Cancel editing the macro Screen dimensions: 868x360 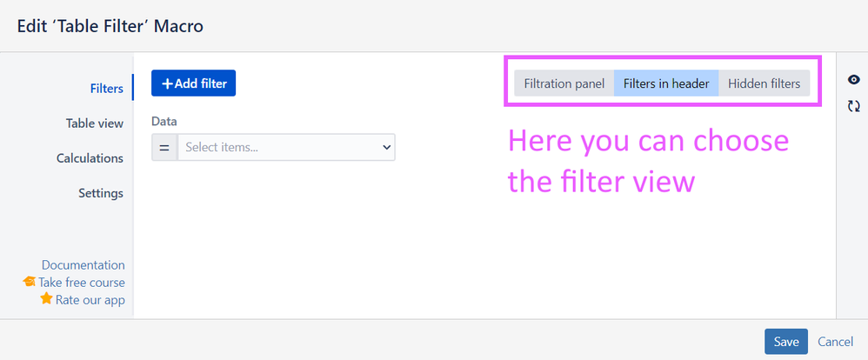[835, 342]
